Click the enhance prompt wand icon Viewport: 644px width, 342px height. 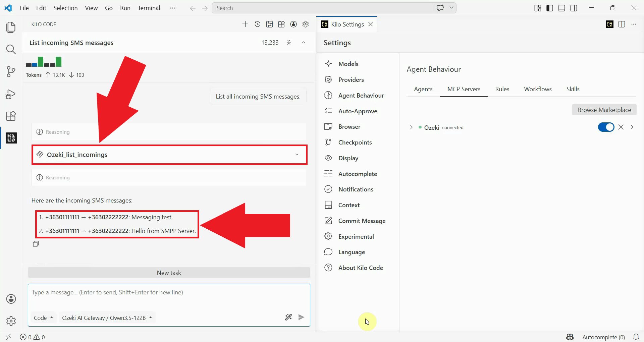tap(288, 317)
